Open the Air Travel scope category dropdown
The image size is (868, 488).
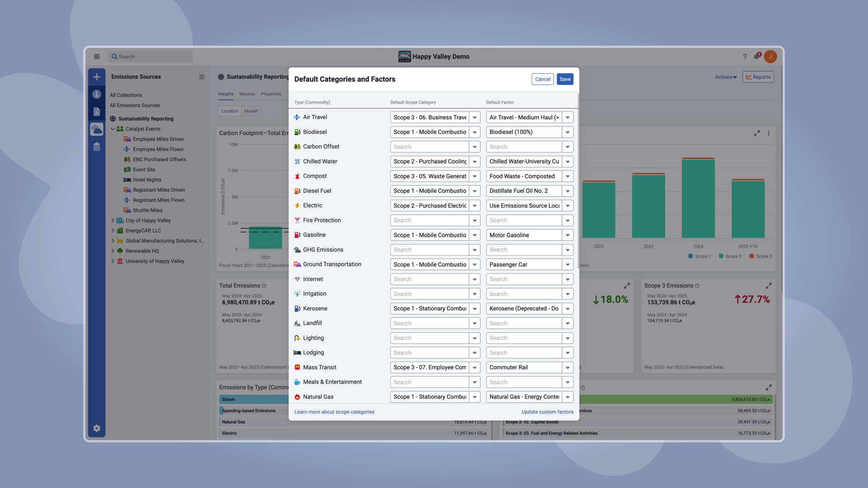(x=475, y=117)
